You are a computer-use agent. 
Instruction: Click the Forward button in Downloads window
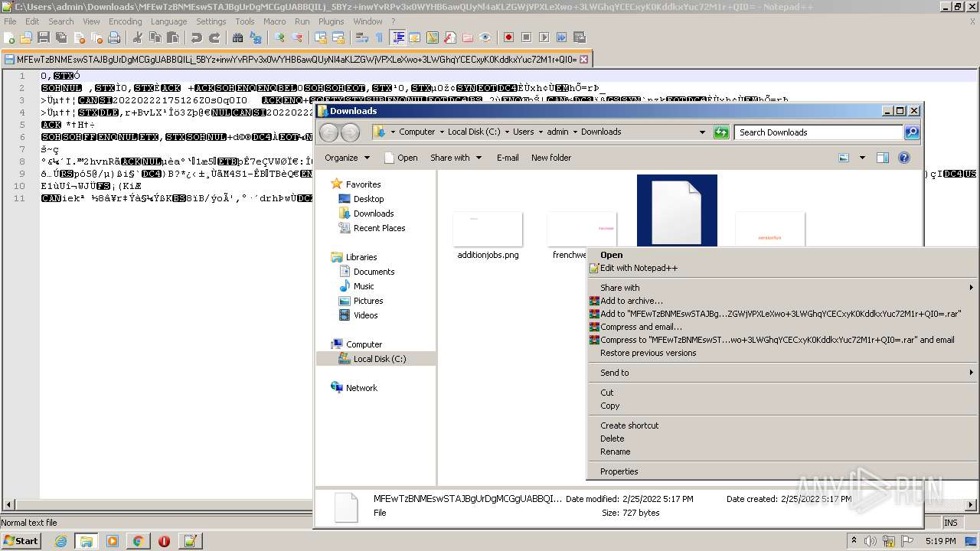coord(350,132)
